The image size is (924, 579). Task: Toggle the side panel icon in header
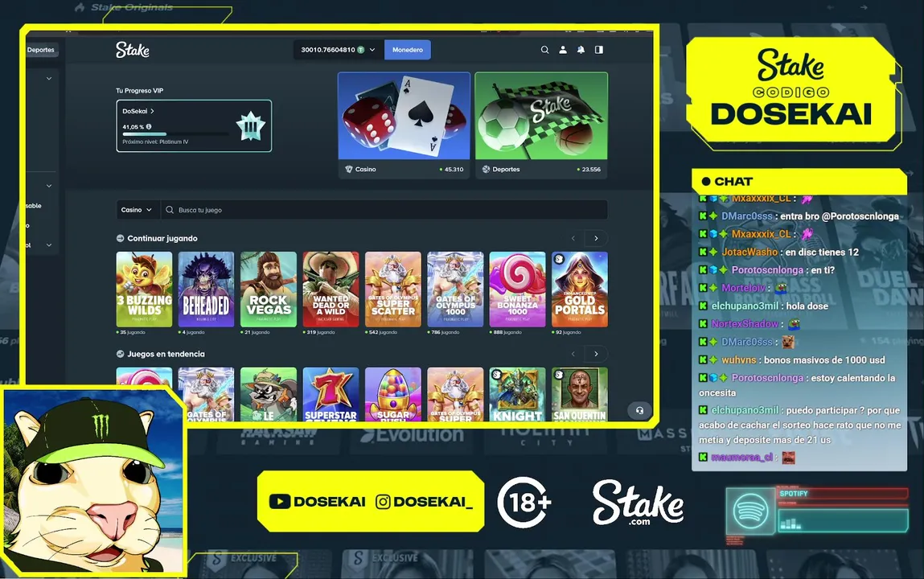click(599, 50)
